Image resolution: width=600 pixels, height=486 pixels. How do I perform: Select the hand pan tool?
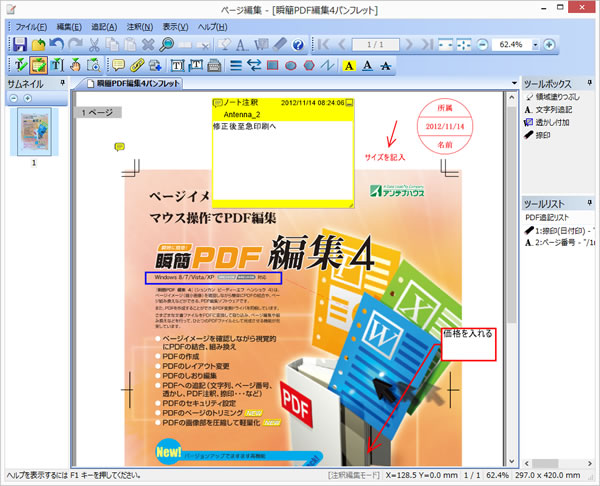75,65
